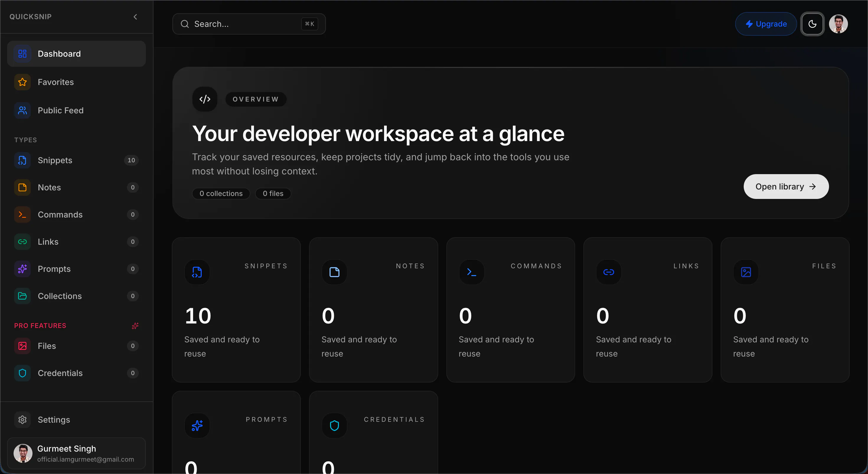
Task: Click the Snippets card icon
Action: 197,272
